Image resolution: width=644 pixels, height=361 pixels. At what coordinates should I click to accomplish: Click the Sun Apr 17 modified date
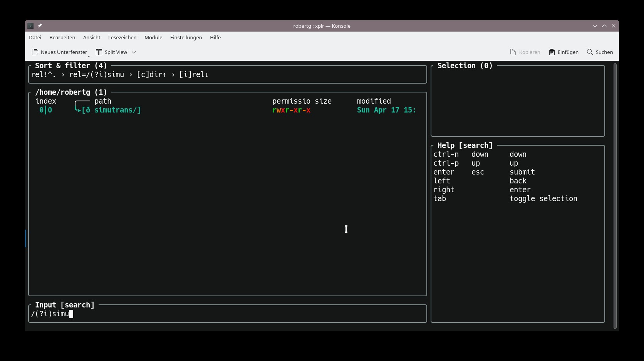coord(386,110)
